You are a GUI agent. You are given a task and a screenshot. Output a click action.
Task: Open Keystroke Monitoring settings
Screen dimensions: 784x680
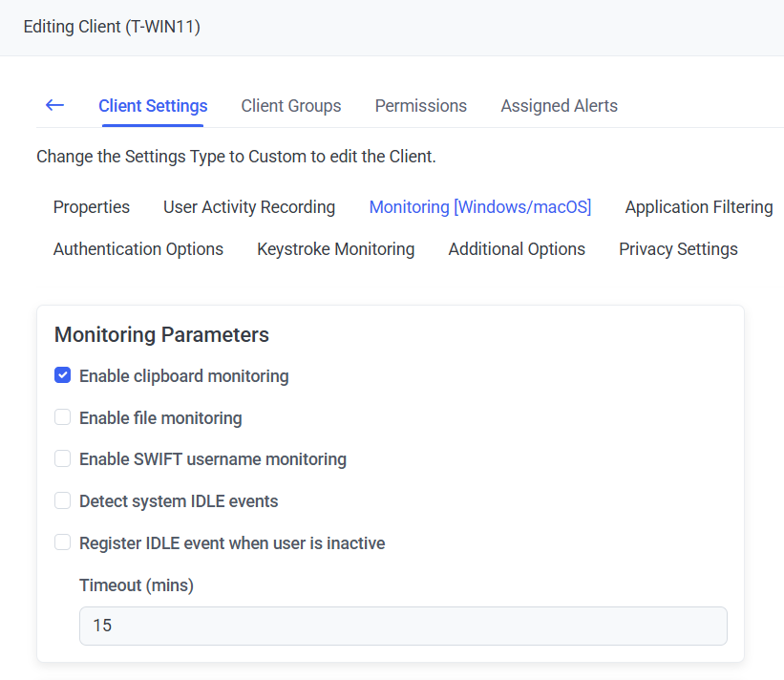click(335, 249)
